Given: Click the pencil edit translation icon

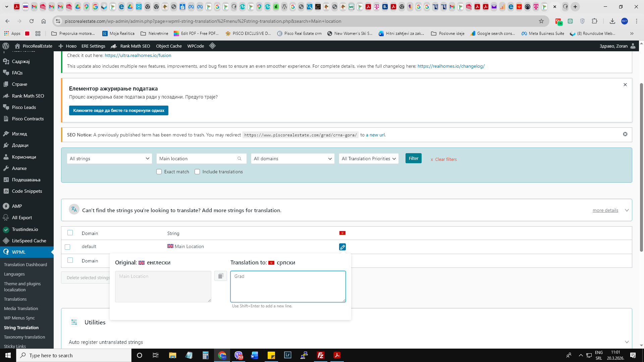Looking at the screenshot, I should tap(342, 247).
